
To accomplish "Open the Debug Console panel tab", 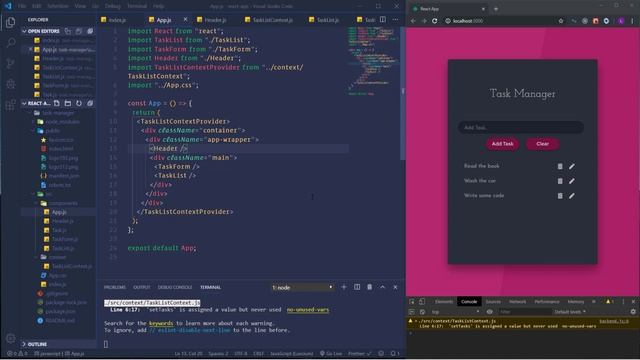I will [x=175, y=287].
